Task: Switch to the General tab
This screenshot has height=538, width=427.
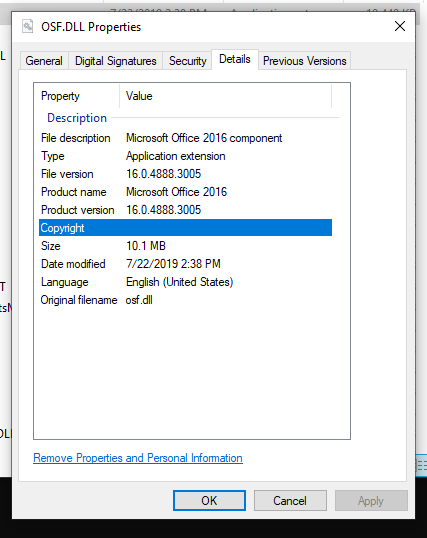Action: [x=44, y=61]
